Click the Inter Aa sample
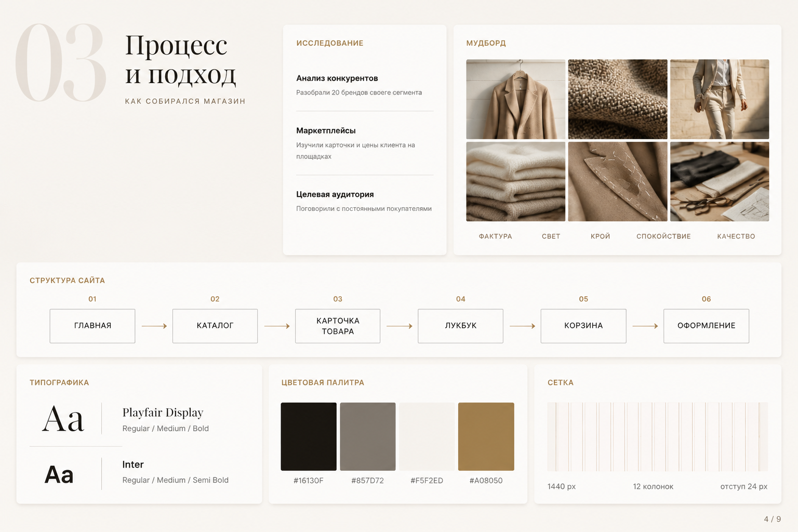Screen dimensions: 798x532 pyautogui.click(x=59, y=475)
